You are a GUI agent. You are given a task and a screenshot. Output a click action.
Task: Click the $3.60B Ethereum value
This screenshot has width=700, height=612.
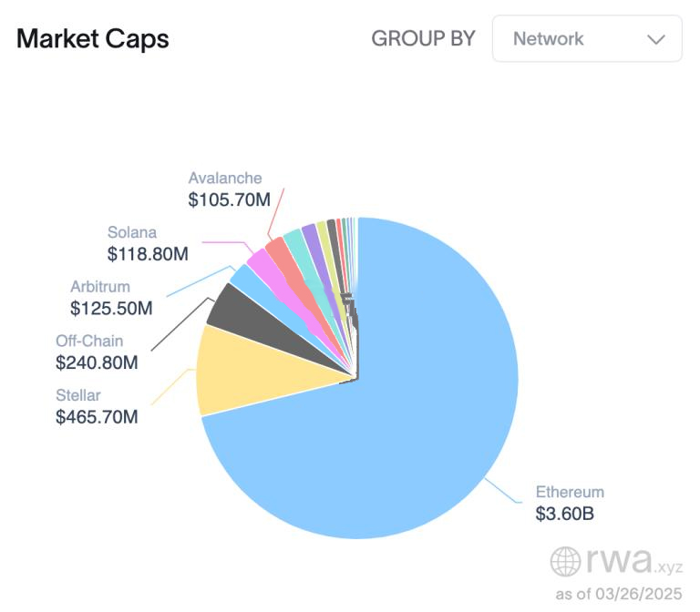pos(565,514)
